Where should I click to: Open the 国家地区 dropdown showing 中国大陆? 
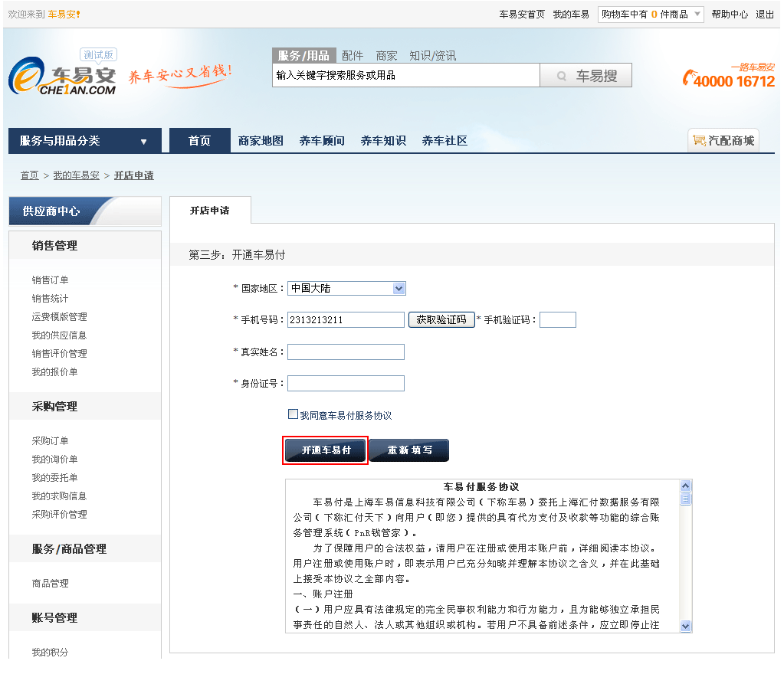click(346, 288)
